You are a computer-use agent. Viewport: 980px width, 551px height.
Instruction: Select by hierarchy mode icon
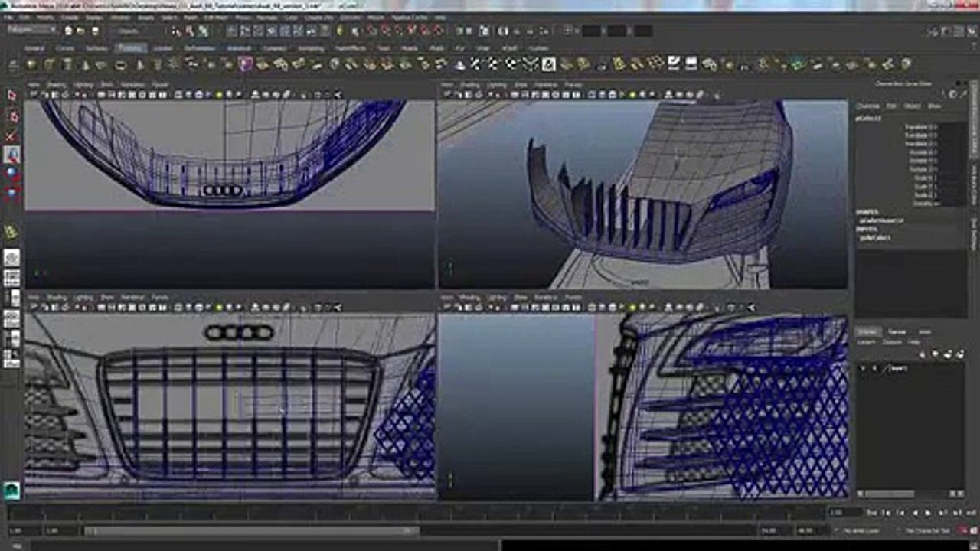pos(177,31)
